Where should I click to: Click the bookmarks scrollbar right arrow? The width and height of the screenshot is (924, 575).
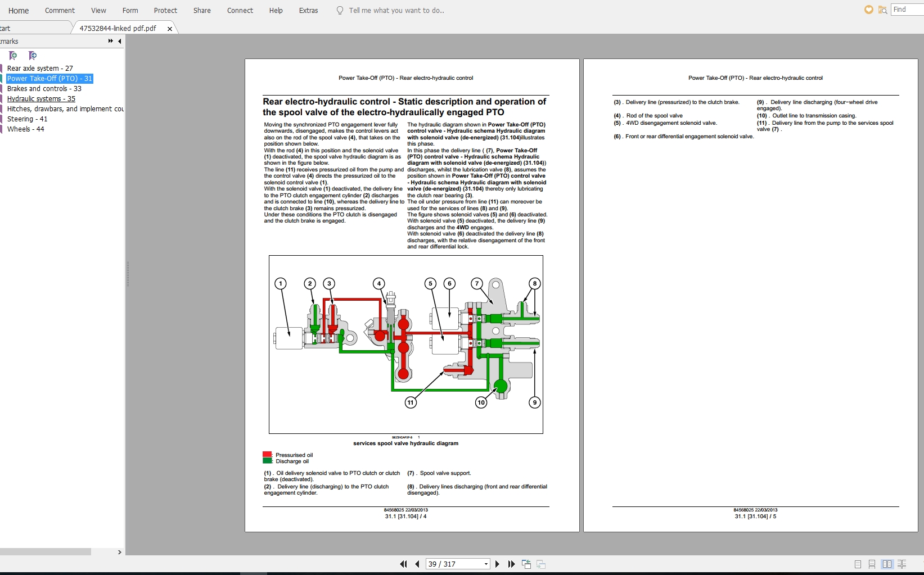click(119, 552)
